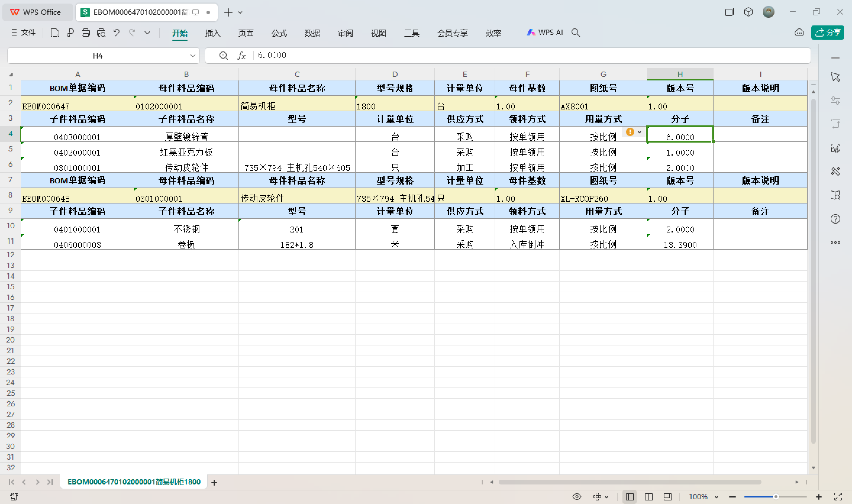Switch to the 会员专享 ribbon tab
The width and height of the screenshot is (852, 504).
(x=452, y=33)
